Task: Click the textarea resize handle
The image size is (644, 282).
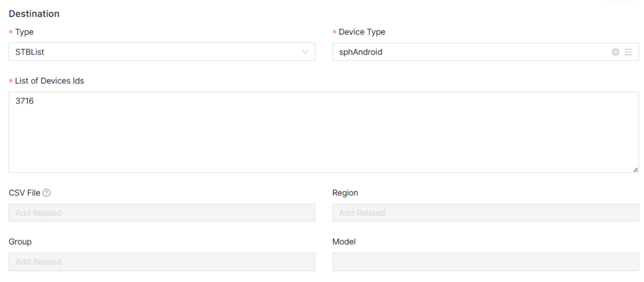Action: point(635,169)
